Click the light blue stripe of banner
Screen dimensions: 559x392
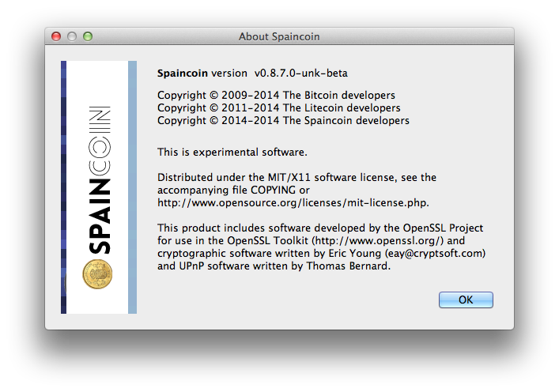132,187
